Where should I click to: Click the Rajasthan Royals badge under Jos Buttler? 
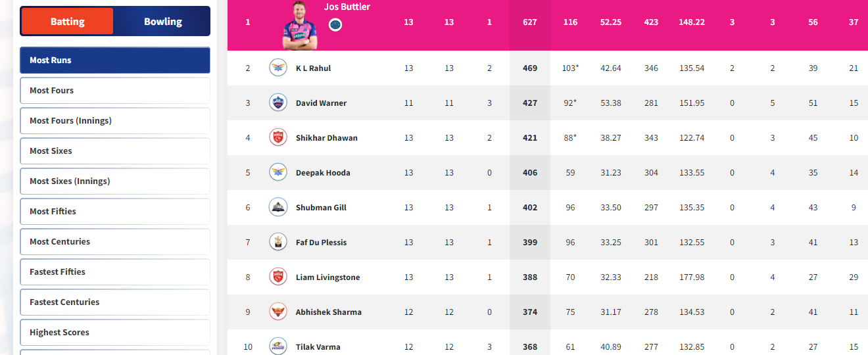coord(335,25)
